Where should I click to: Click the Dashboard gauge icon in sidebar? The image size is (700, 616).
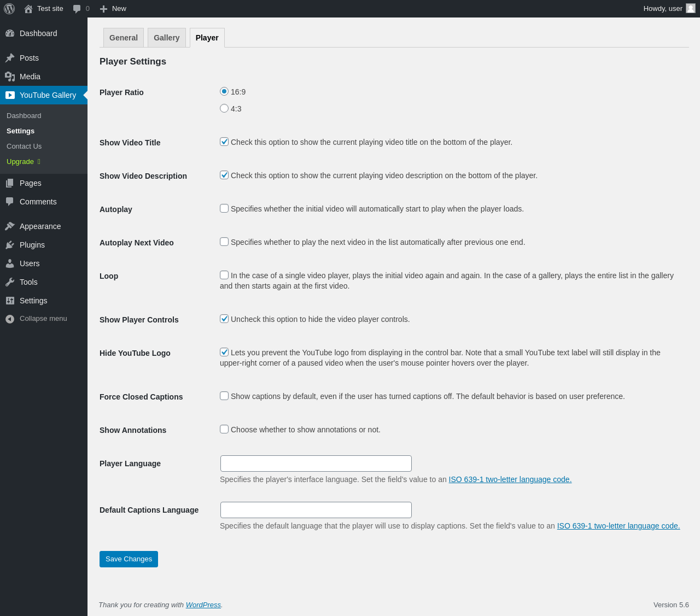[10, 33]
